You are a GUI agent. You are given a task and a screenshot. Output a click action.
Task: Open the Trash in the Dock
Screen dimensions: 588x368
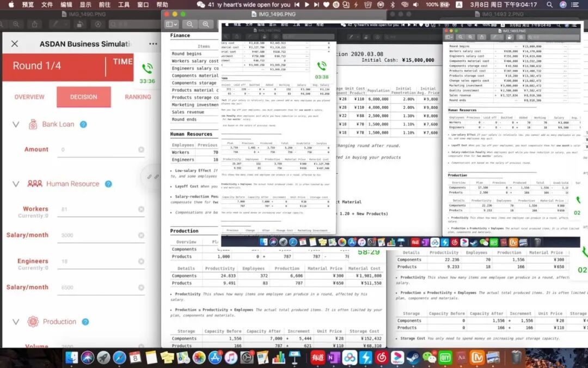tap(516, 357)
